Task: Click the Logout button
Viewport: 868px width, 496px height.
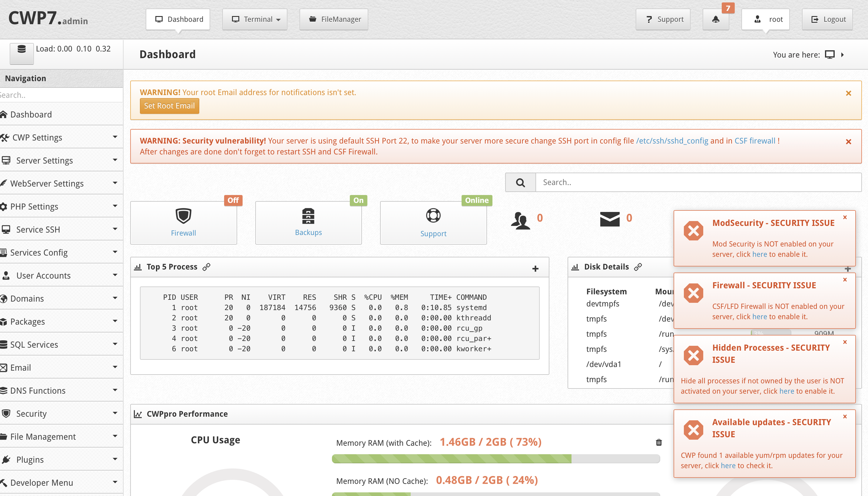Action: [827, 19]
